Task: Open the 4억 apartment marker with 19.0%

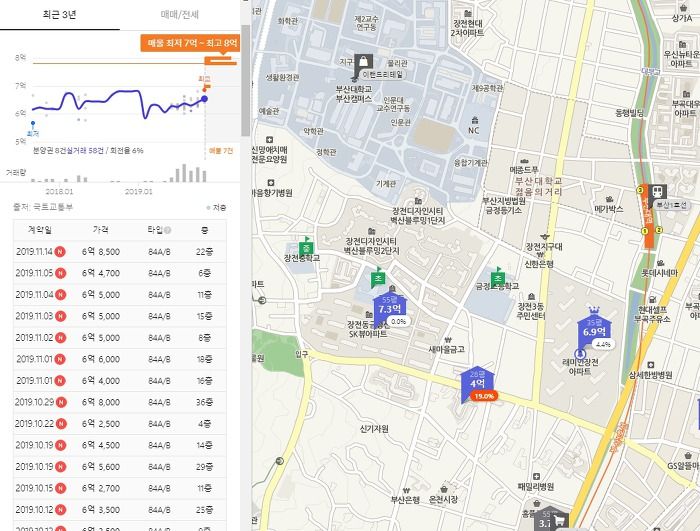Action: pos(477,383)
